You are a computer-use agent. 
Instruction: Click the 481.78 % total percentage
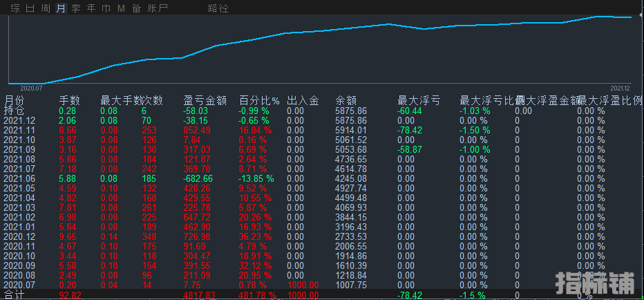[258, 294]
